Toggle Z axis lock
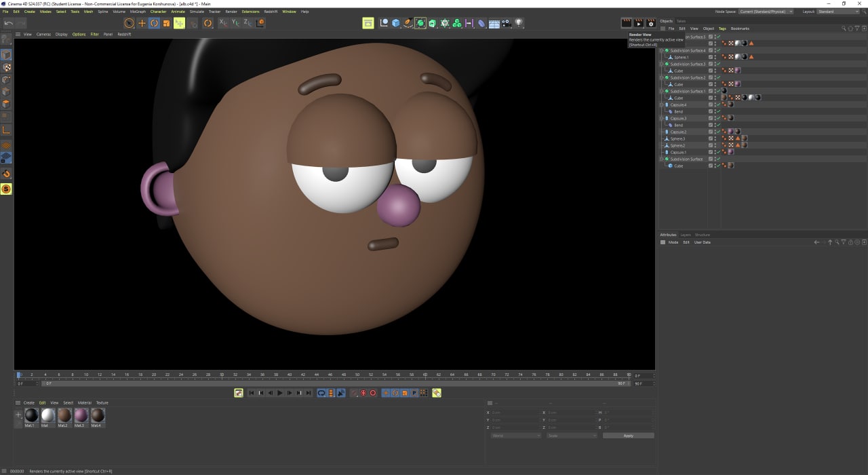Image resolution: width=868 pixels, height=475 pixels. click(248, 23)
